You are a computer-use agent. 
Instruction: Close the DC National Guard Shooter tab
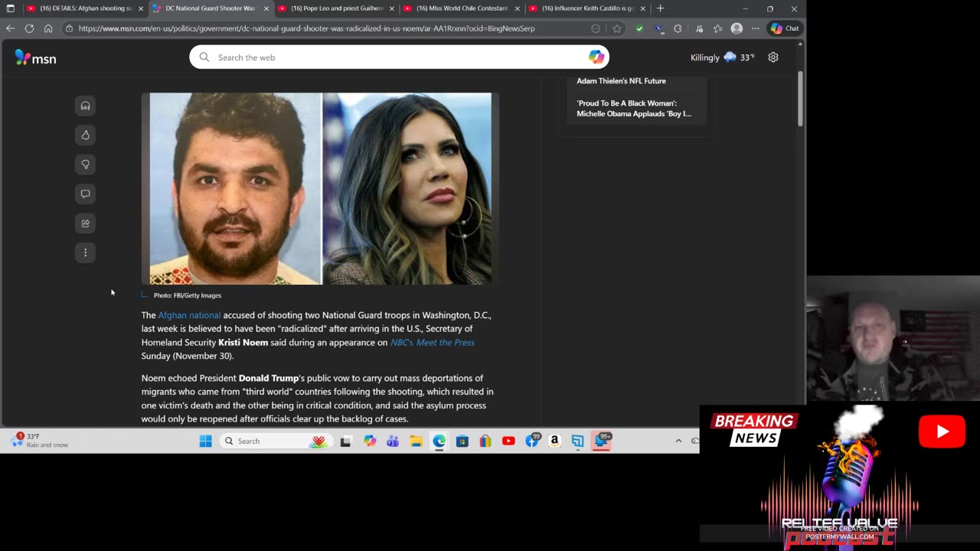266,8
